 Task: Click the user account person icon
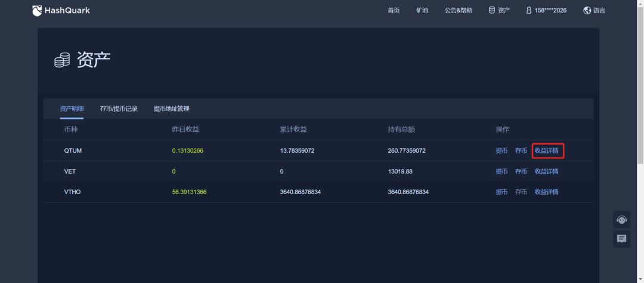point(528,11)
